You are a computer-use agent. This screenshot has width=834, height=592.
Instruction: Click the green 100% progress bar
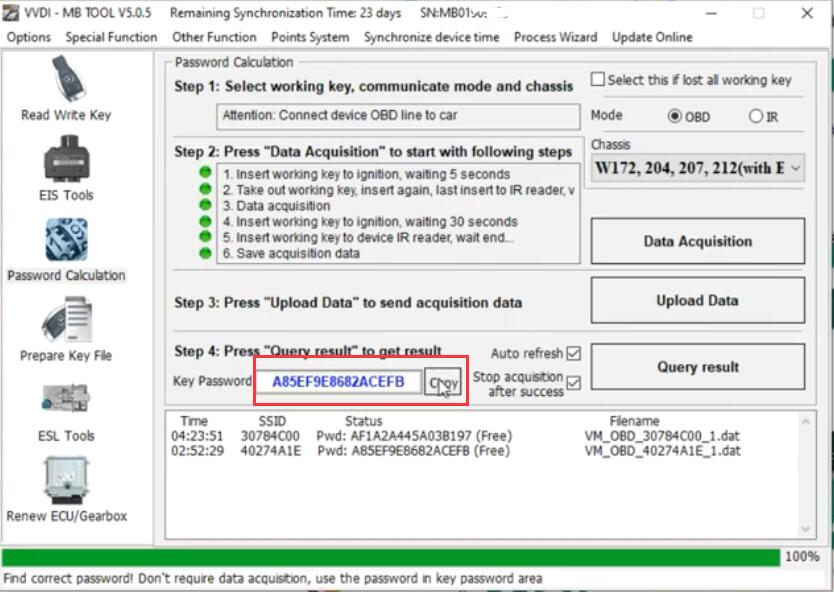391,557
